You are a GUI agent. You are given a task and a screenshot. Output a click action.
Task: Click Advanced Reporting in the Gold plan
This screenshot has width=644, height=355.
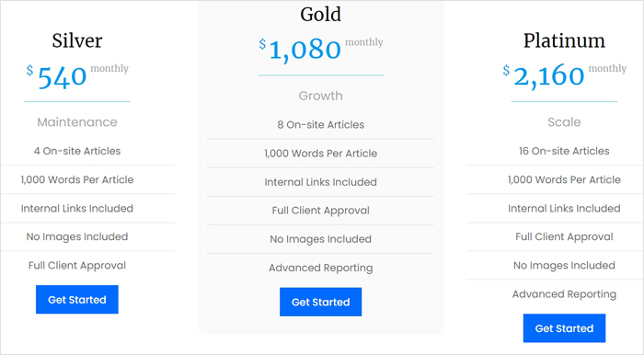[321, 268]
